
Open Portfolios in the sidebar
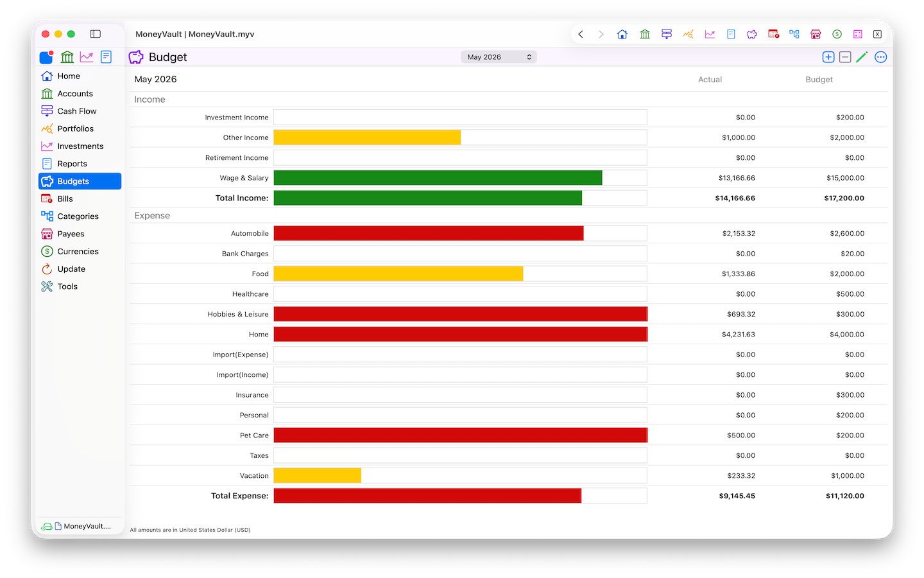(x=80, y=128)
